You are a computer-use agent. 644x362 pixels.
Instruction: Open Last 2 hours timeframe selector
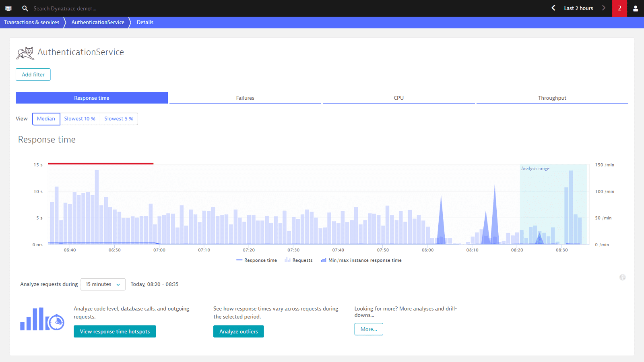click(x=578, y=8)
